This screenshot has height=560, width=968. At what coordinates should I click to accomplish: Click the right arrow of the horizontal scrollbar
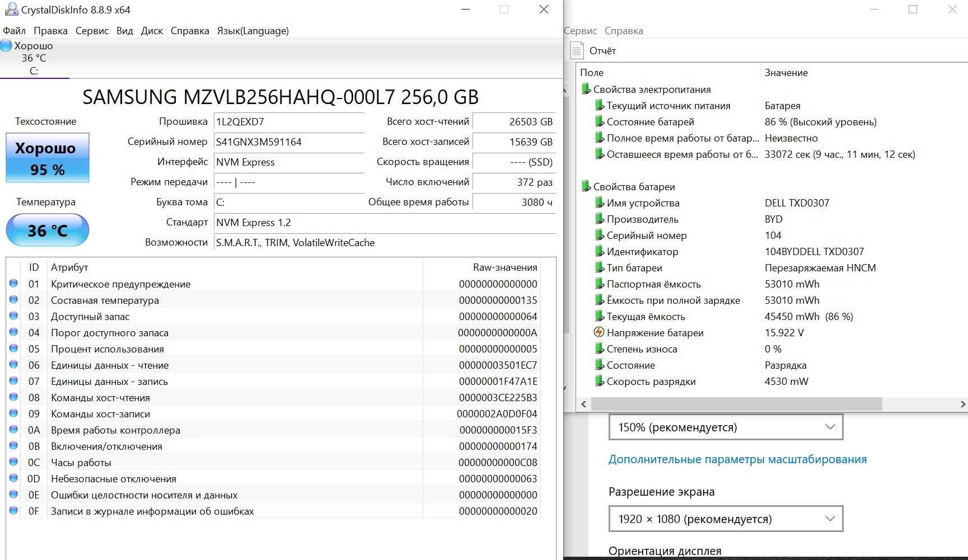click(x=962, y=404)
